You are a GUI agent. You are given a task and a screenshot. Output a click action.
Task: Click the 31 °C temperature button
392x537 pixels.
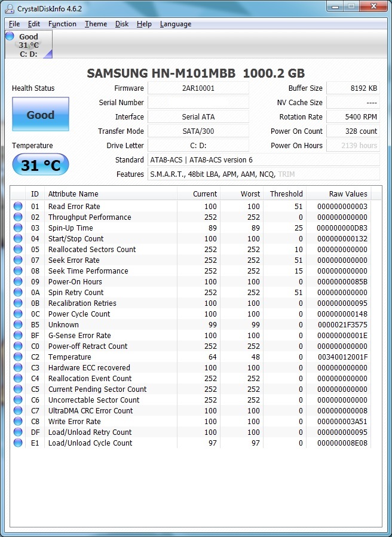pos(41,165)
